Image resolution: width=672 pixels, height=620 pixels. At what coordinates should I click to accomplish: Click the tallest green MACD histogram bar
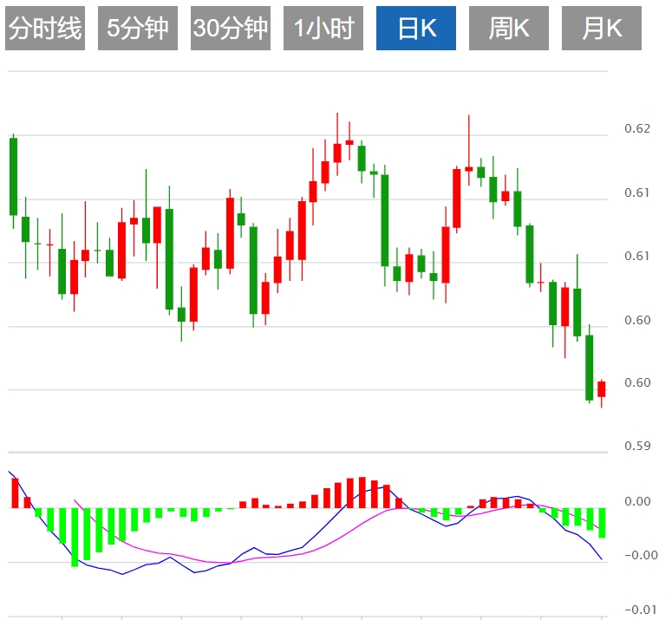(75, 537)
